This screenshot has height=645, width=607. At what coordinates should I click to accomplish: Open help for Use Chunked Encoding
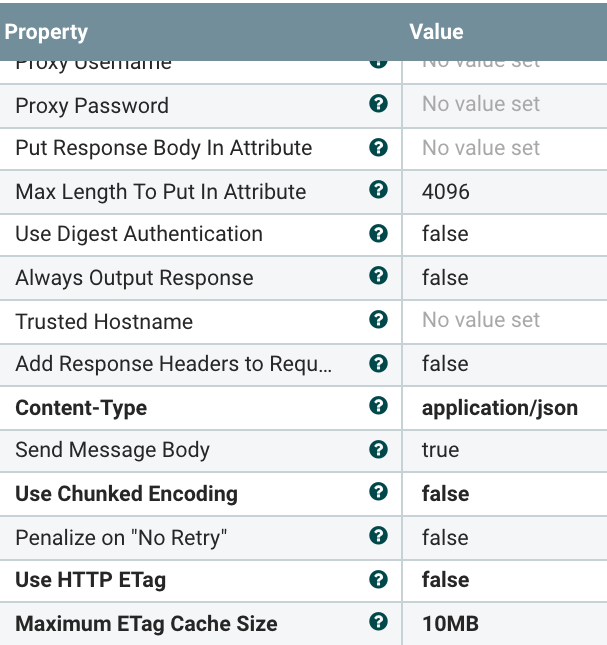point(378,492)
